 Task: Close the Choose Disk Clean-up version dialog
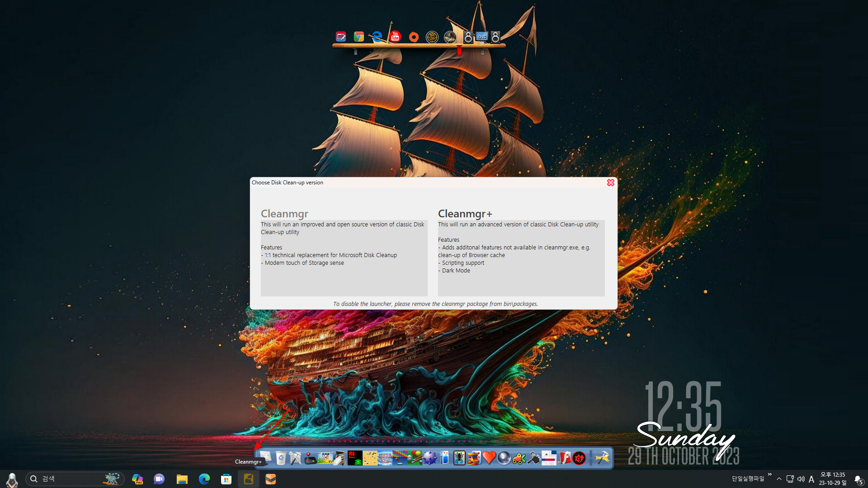(x=610, y=183)
